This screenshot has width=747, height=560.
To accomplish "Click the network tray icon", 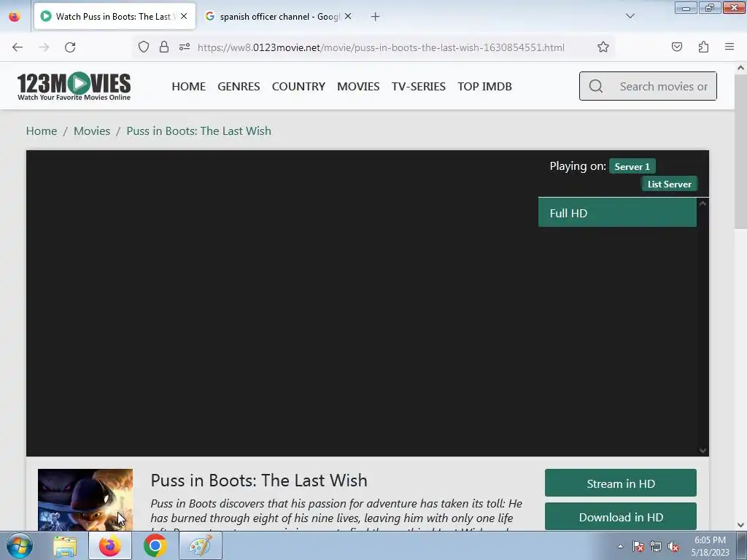I will (656, 546).
